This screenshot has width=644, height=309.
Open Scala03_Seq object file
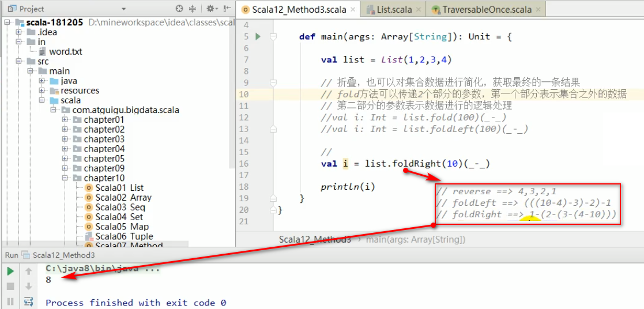pos(120,207)
